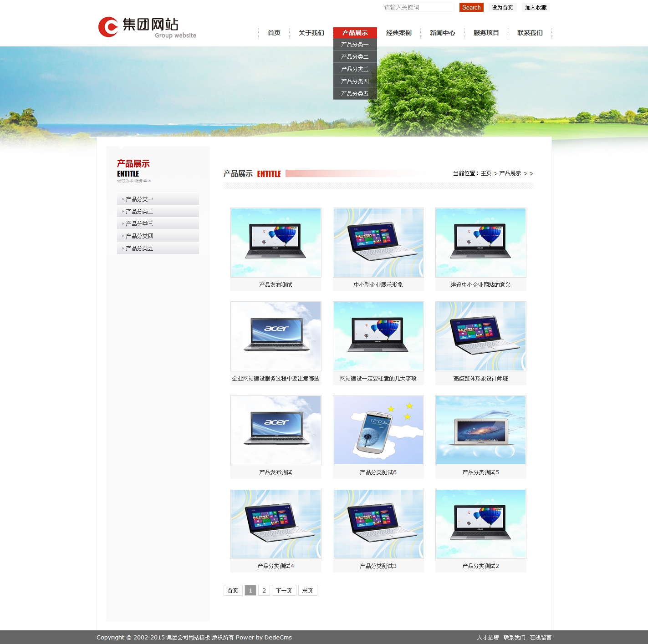Click the 人才招聘 footer link

(x=488, y=637)
